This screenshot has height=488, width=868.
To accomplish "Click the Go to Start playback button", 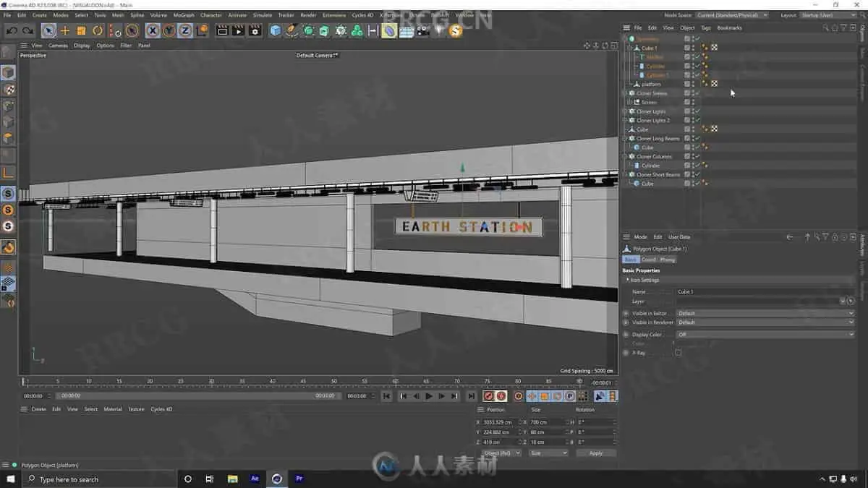I will (x=387, y=396).
